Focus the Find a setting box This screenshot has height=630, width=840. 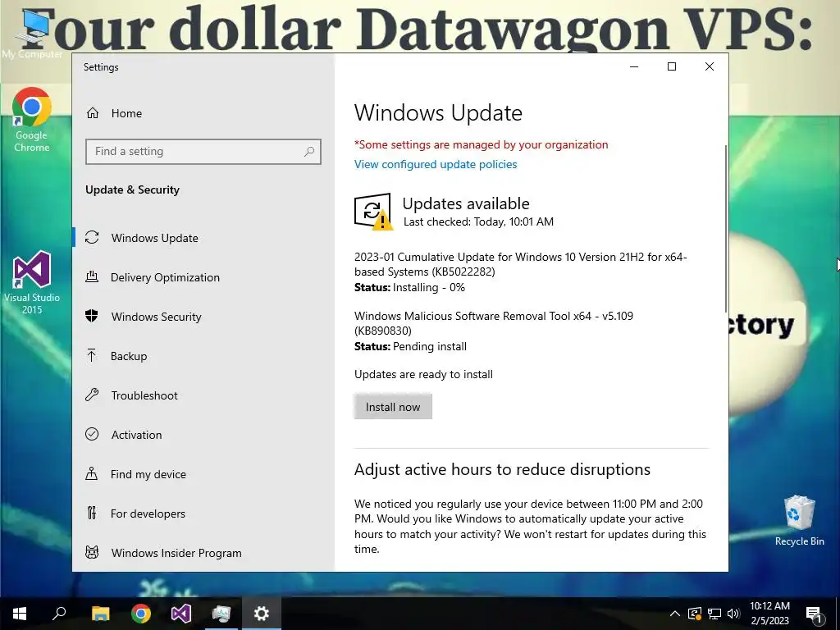203,152
